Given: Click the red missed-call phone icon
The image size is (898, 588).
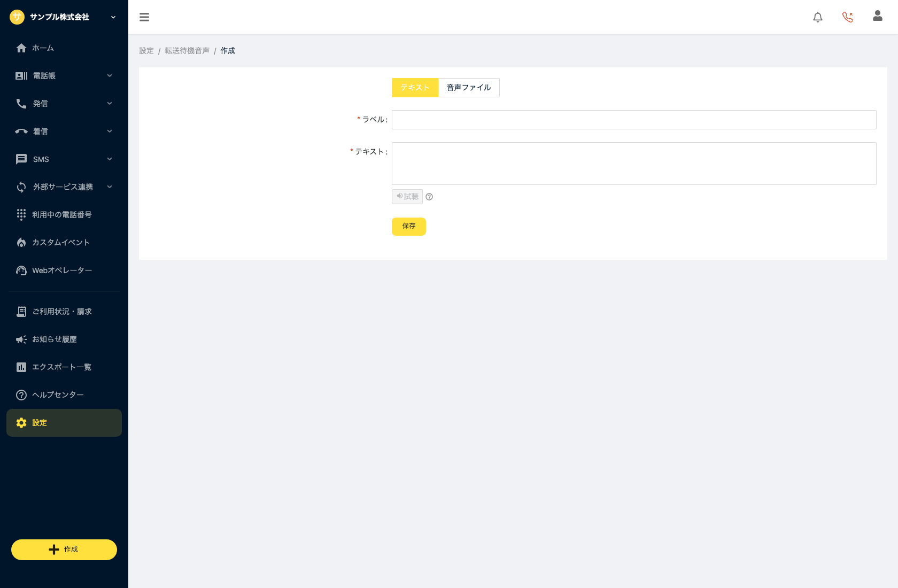Looking at the screenshot, I should (848, 17).
